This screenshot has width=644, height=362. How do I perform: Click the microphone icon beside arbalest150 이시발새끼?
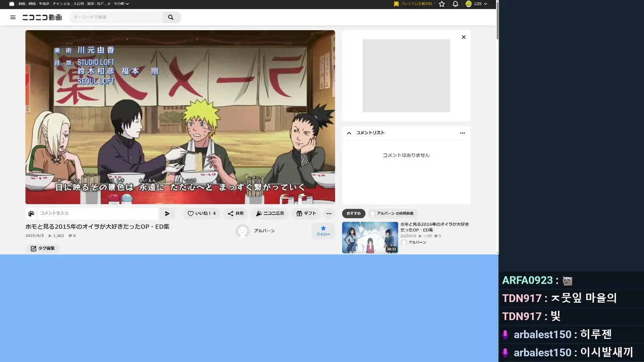click(x=506, y=353)
